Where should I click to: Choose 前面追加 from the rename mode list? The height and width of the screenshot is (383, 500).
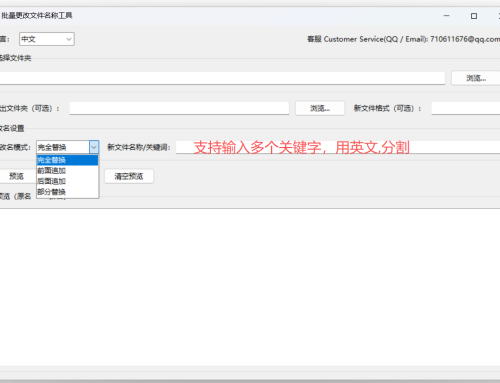pyautogui.click(x=67, y=171)
